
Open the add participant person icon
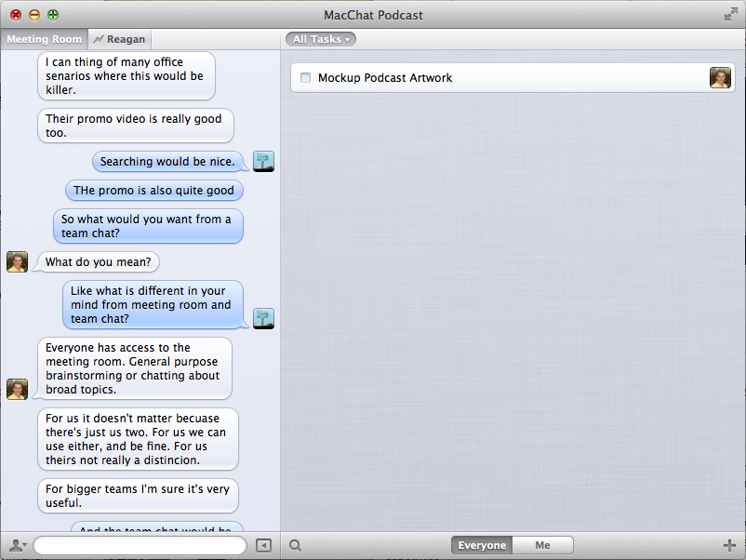(x=18, y=545)
